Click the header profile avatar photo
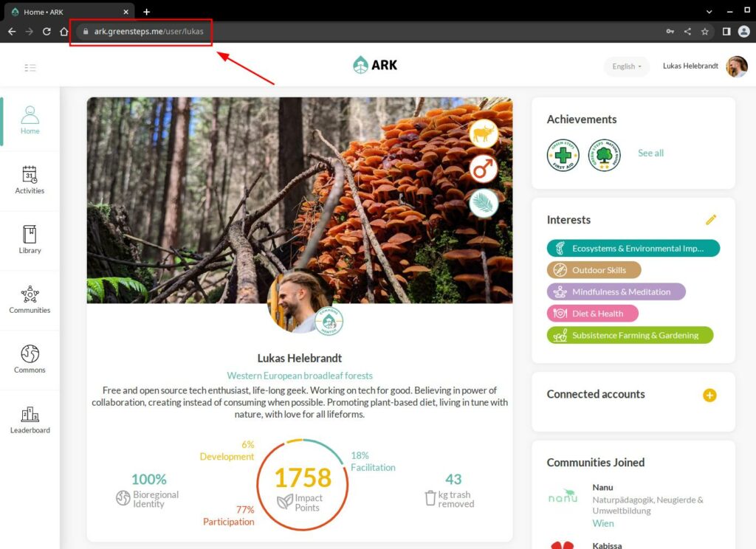 click(x=738, y=66)
